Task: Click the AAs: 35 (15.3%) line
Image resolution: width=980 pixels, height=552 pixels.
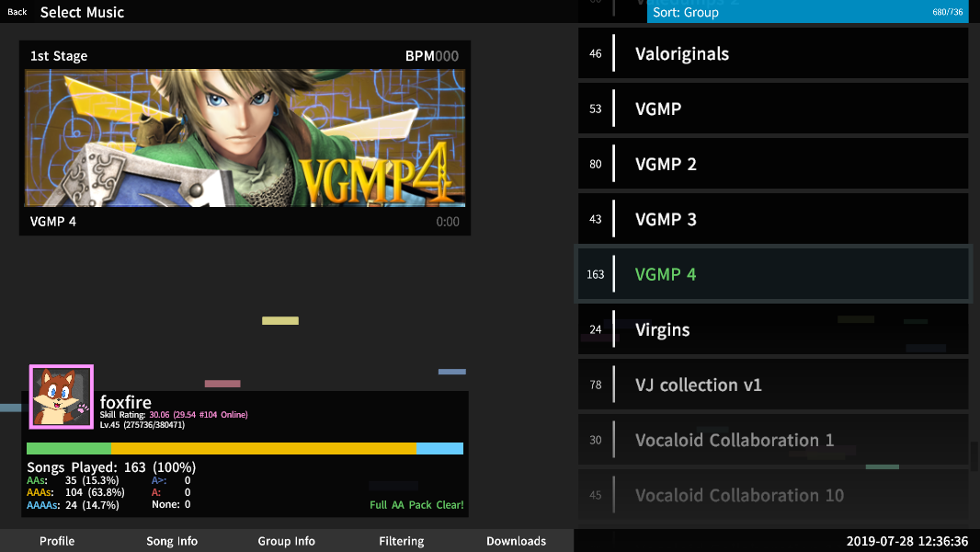Action: pos(74,480)
